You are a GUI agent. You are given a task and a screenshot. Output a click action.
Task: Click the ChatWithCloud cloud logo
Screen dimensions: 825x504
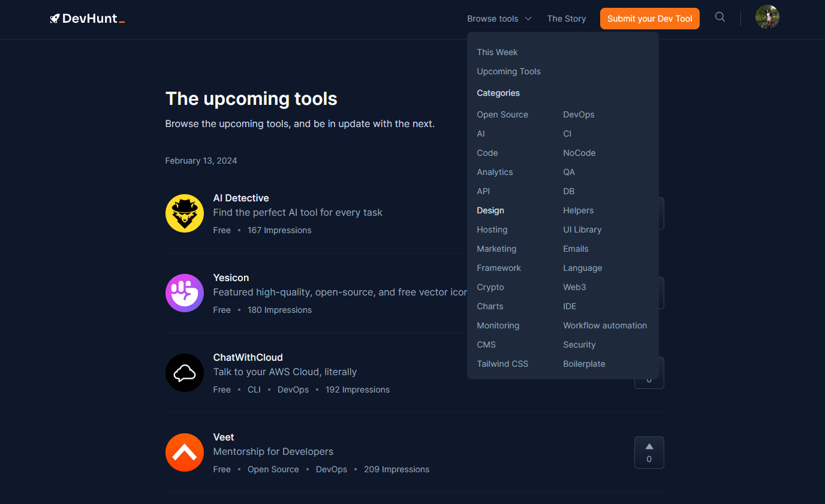tap(185, 373)
